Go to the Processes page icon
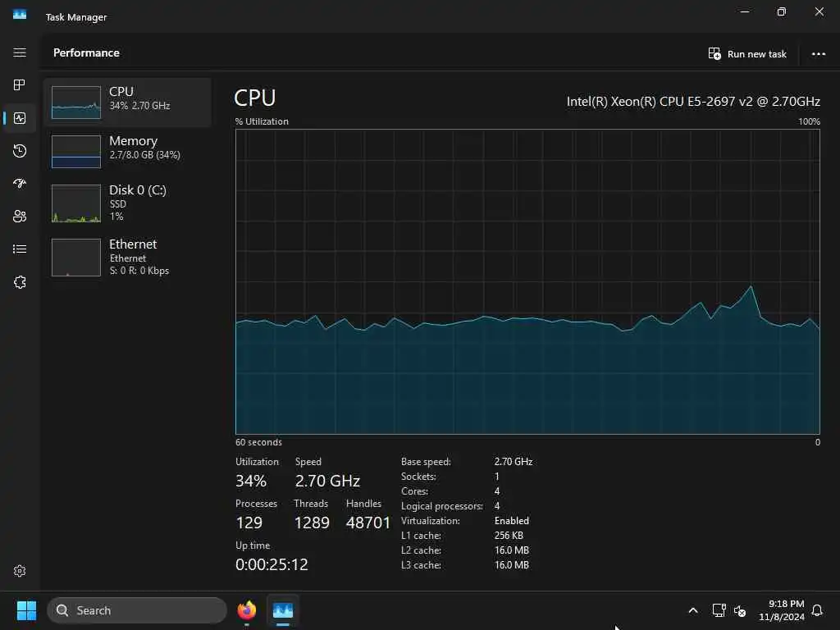The height and width of the screenshot is (630, 840). pos(20,84)
